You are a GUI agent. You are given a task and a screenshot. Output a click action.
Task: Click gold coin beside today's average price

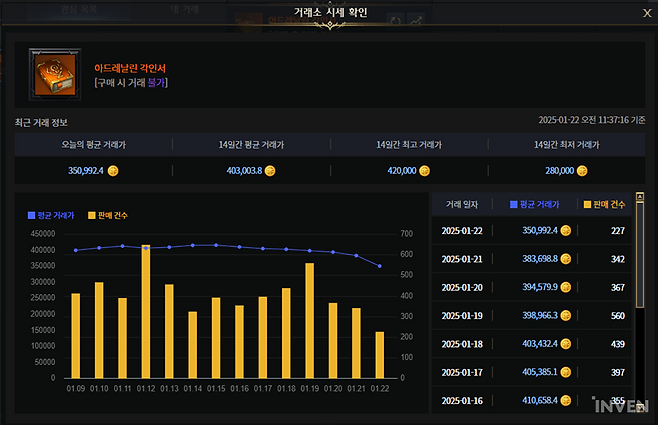click(x=113, y=171)
